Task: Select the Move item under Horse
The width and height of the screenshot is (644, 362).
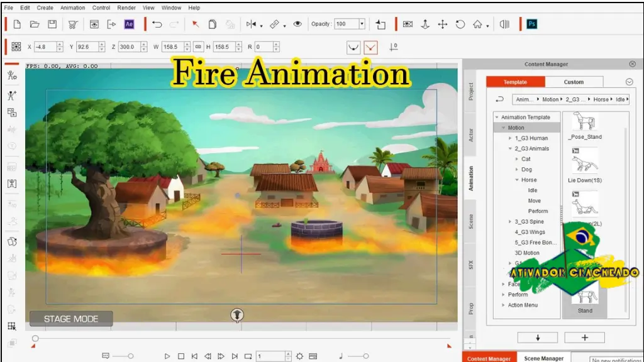Action: click(x=534, y=200)
